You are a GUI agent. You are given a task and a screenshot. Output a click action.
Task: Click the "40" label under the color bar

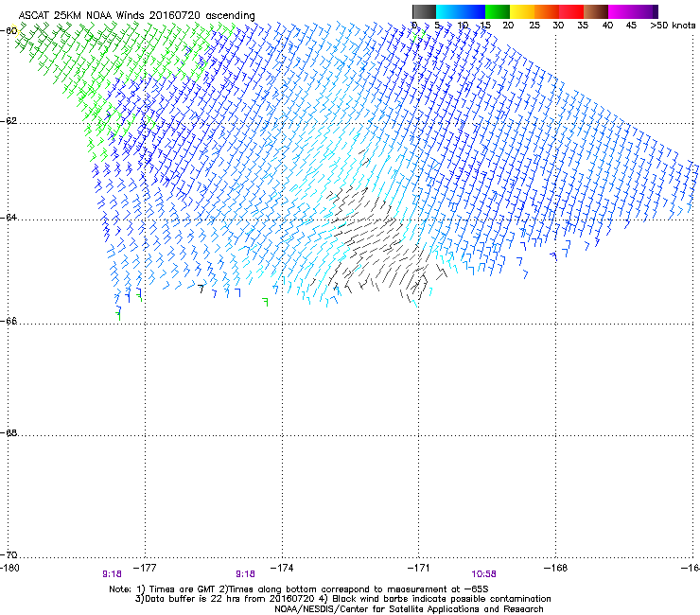click(x=607, y=26)
